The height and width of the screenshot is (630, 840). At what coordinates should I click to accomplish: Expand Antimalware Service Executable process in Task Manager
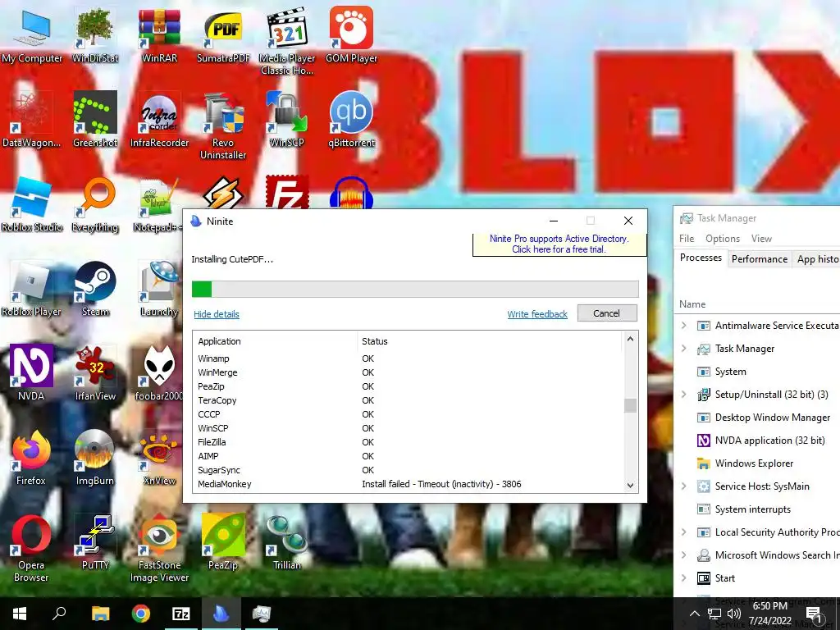point(683,325)
